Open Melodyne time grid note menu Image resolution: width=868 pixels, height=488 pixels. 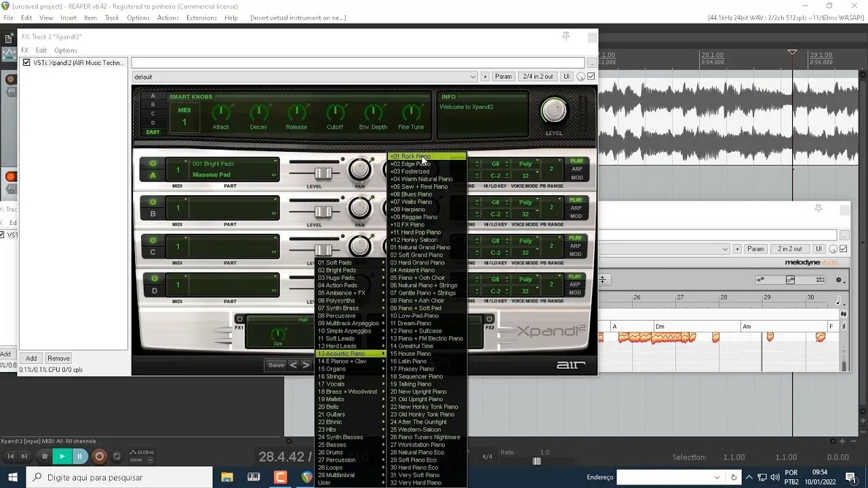(x=838, y=301)
